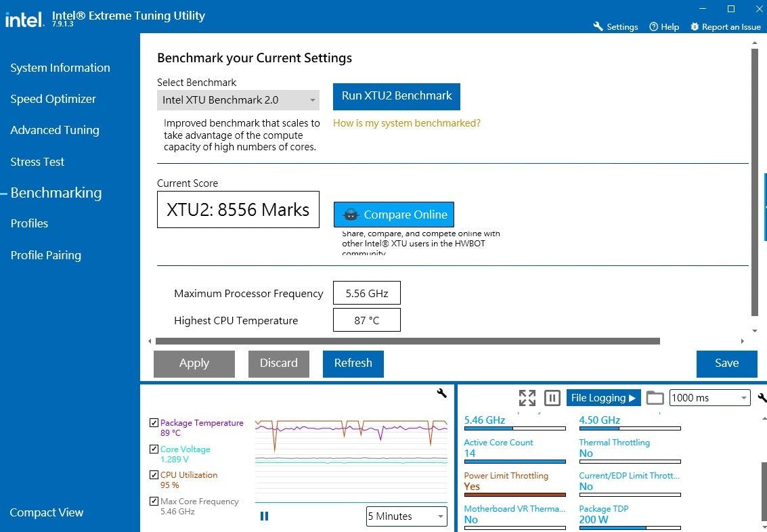Click the Help question mark icon

pos(653,27)
